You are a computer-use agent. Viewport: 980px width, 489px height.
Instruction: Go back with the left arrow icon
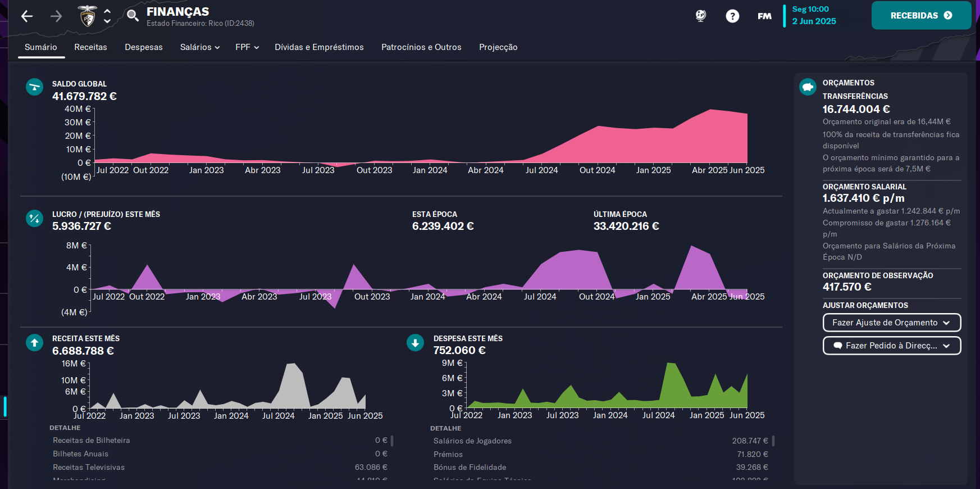(27, 16)
